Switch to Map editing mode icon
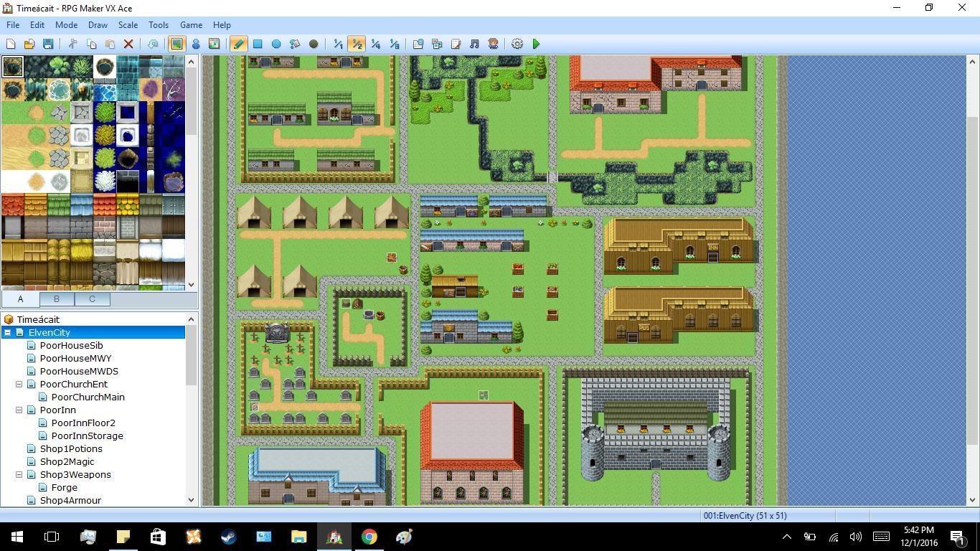 point(176,44)
